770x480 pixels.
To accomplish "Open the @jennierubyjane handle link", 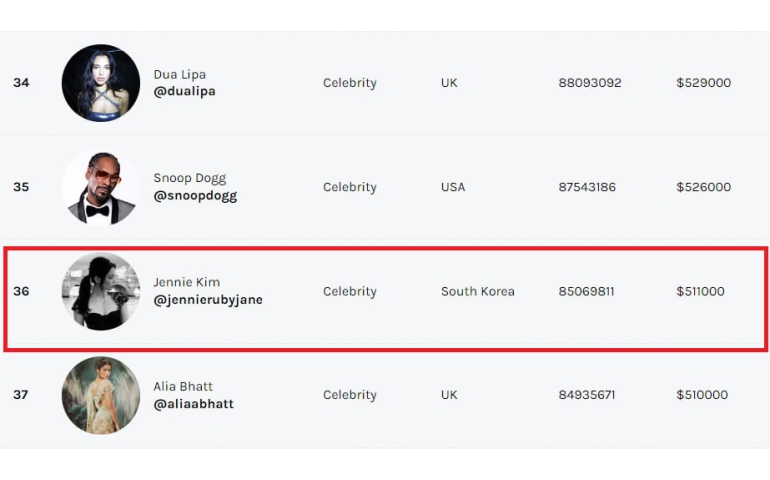I will (208, 300).
